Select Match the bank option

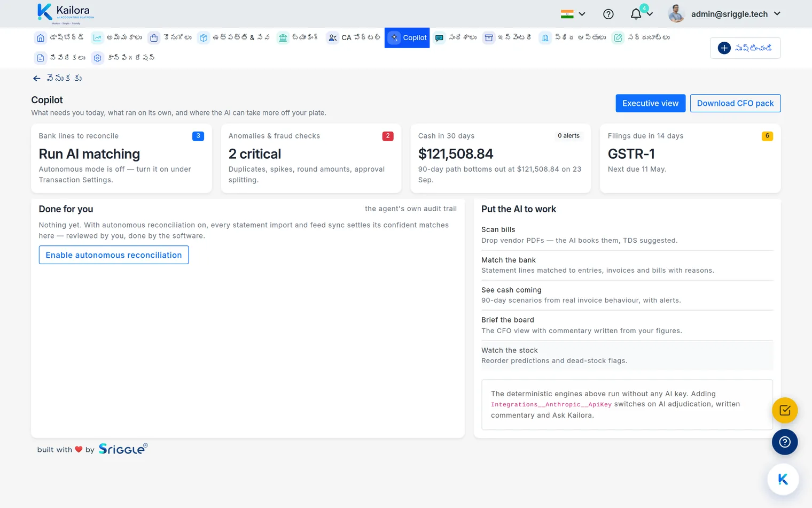coord(627,265)
